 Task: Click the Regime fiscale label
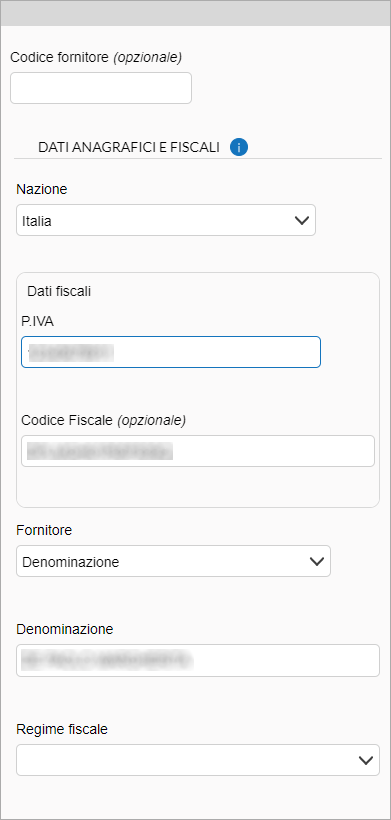click(x=62, y=729)
